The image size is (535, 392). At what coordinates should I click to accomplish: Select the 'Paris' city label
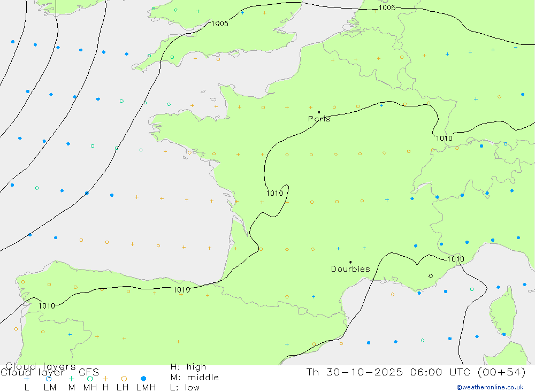tap(319, 119)
